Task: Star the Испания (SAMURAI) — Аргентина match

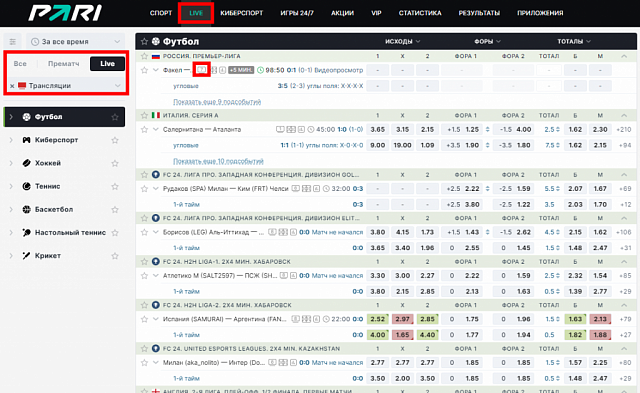Action: [x=144, y=319]
